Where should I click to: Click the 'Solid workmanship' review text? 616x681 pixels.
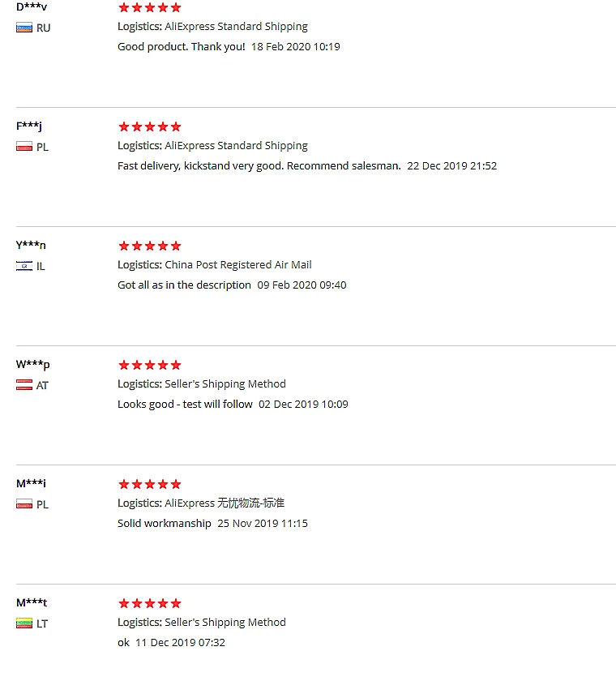point(164,524)
